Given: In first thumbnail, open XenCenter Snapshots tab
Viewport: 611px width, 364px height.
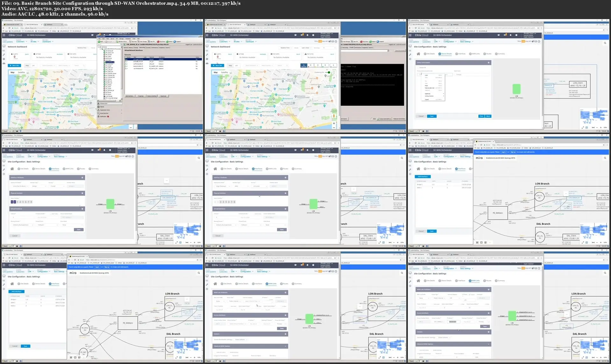Looking at the screenshot, I should click(x=161, y=48).
